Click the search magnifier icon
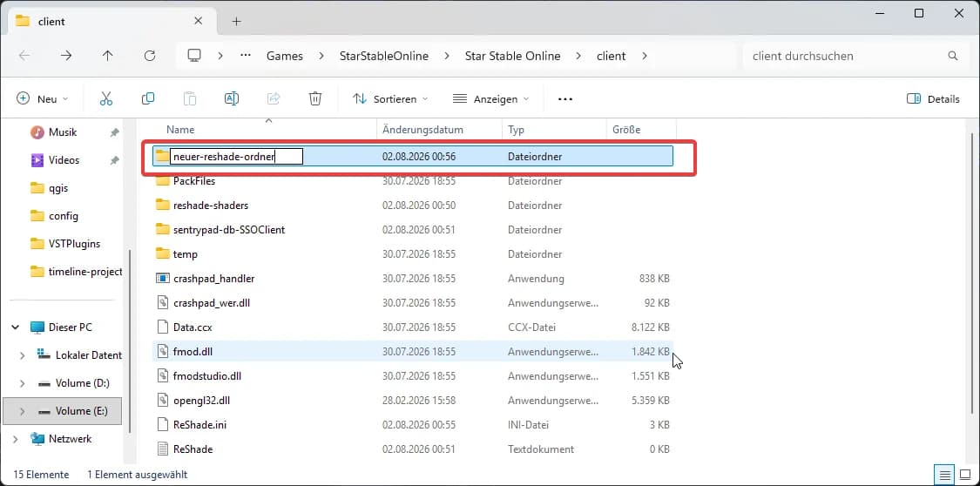The height and width of the screenshot is (486, 980). coord(952,56)
